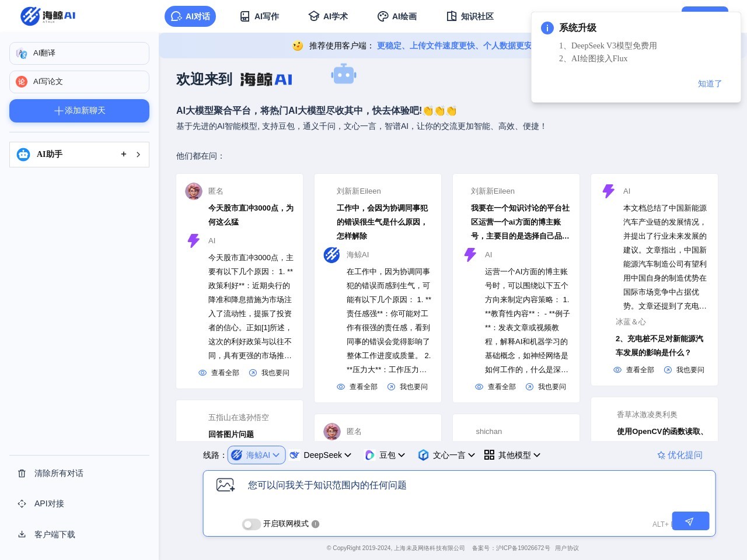The height and width of the screenshot is (560, 747).
Task: Click the 五指山在逃孙悟空 username
Action: 239,418
